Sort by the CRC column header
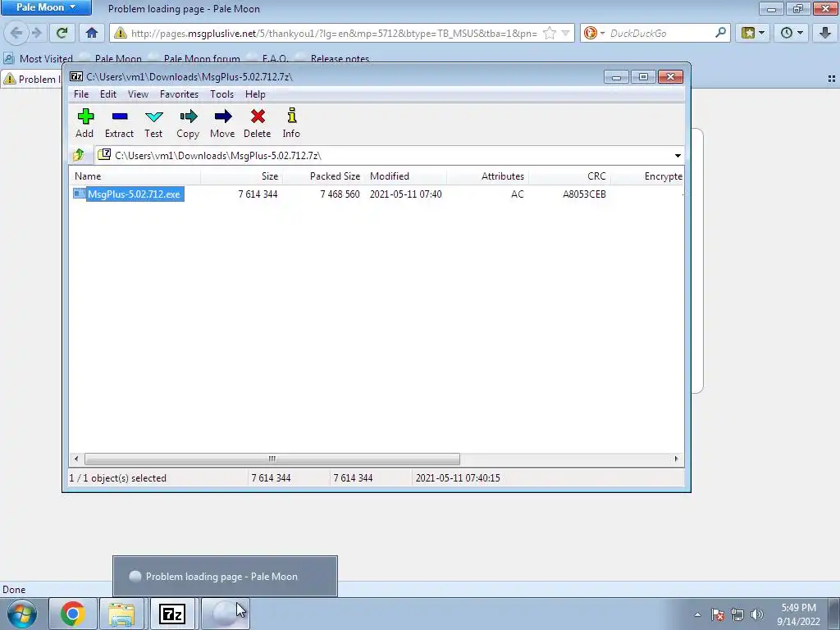Screen dimensions: 840x630 tap(569, 176)
